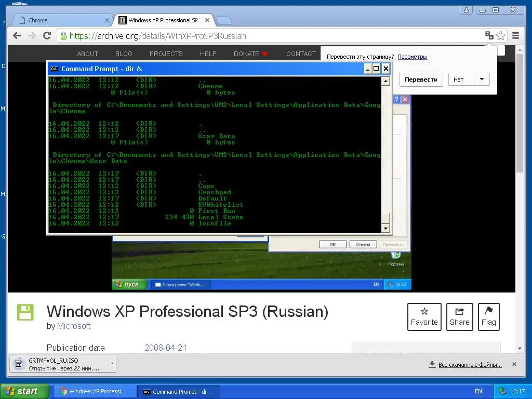Viewport: 532px width, 399px height.
Task: Click the forward navigation arrow
Action: click(x=32, y=36)
